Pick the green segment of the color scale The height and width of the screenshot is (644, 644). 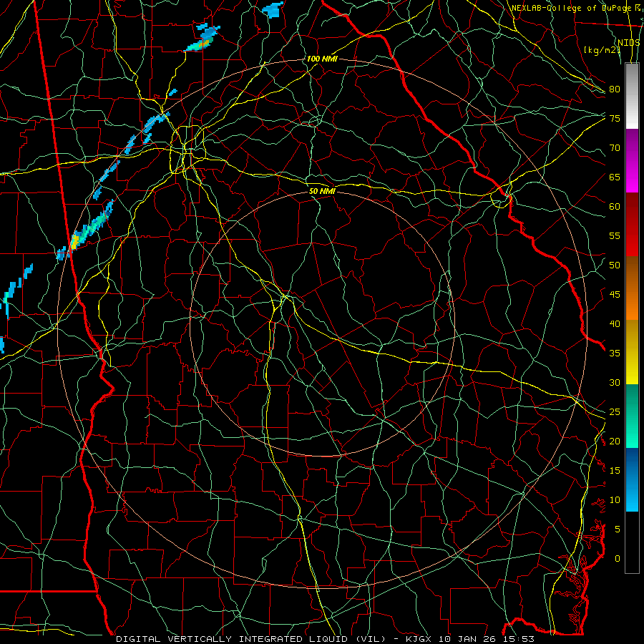tap(632, 416)
